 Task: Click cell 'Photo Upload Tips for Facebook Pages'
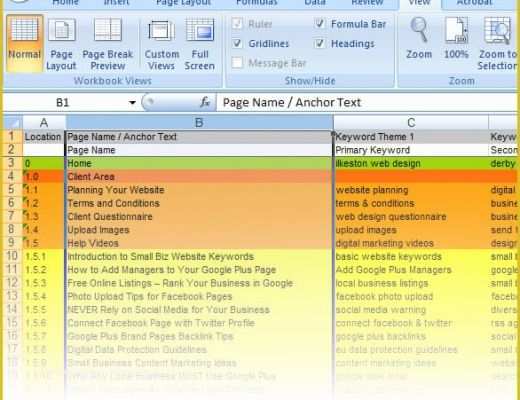tap(199, 296)
